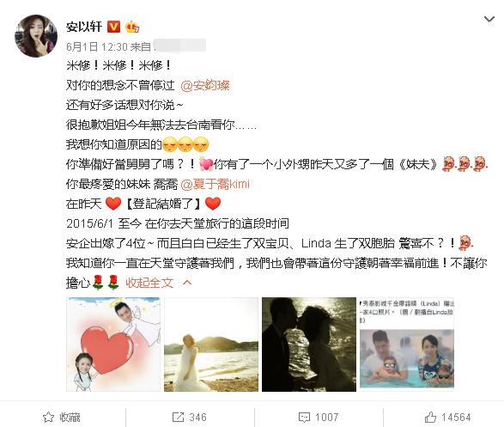
Task: Click the crown membership badge icon
Action: tap(132, 27)
